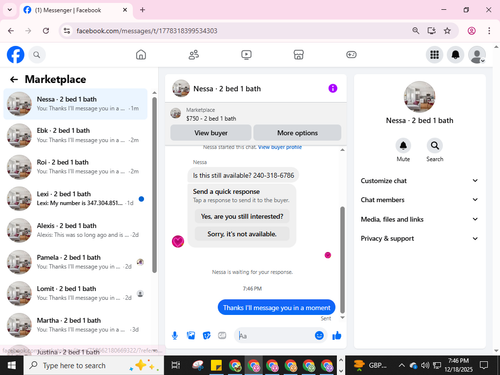Image resolution: width=500 pixels, height=375 pixels.
Task: Attach a photo or file icon
Action: (x=191, y=336)
